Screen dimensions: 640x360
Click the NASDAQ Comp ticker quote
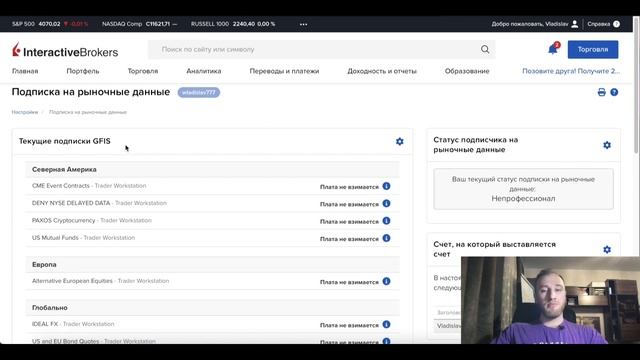(140, 24)
